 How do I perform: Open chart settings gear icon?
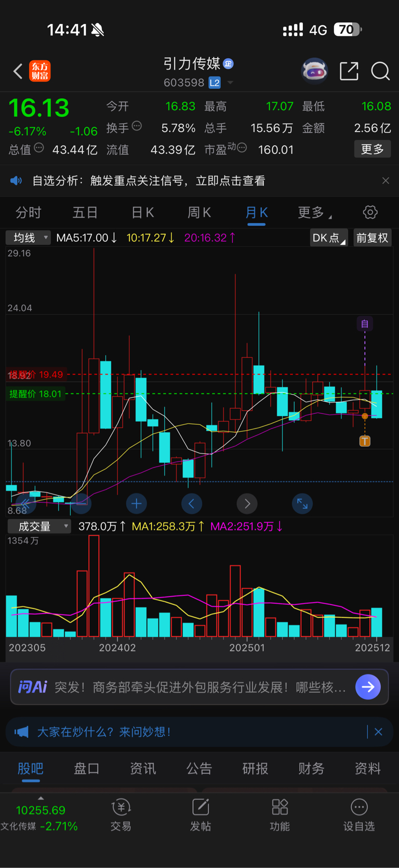[370, 212]
